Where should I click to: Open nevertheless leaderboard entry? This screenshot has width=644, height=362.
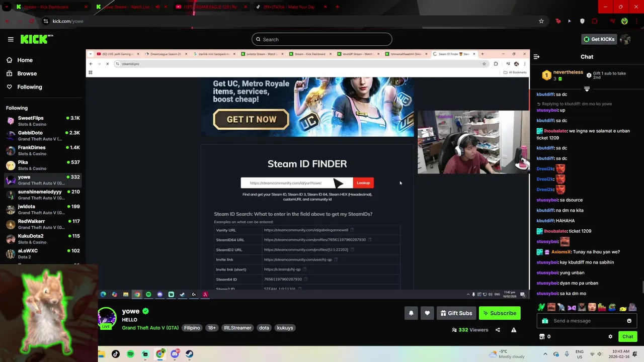pyautogui.click(x=562, y=75)
